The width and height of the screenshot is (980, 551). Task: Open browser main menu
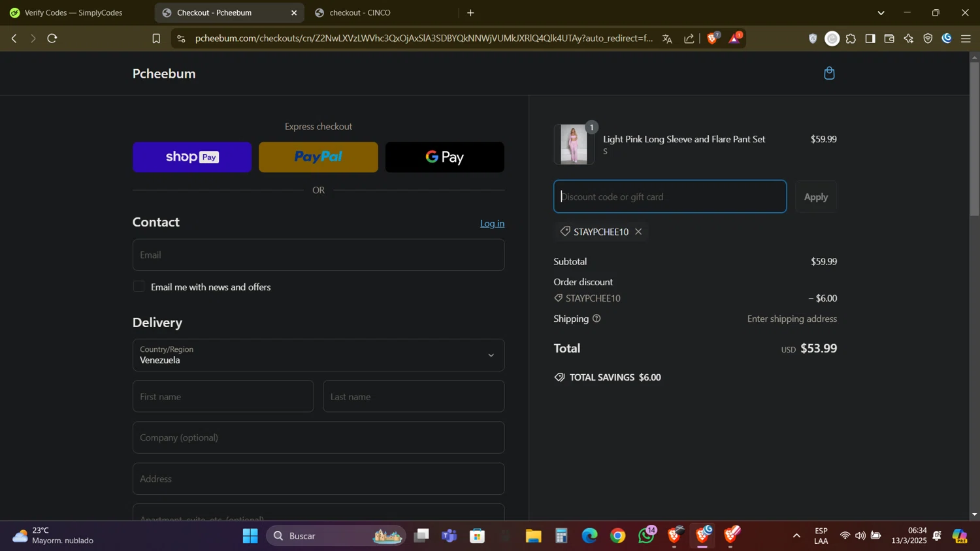(966, 39)
